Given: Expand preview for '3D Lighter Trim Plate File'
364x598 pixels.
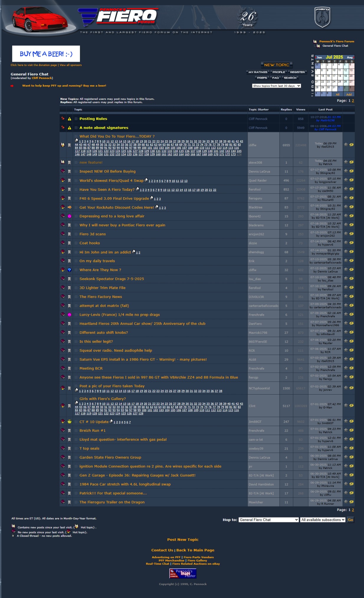Looking at the screenshot, I should 76,288.
